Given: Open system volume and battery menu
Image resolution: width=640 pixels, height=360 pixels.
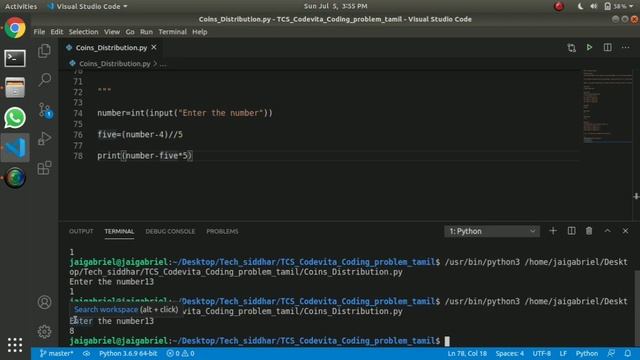Looking at the screenshot, I should pyautogui.click(x=612, y=6).
